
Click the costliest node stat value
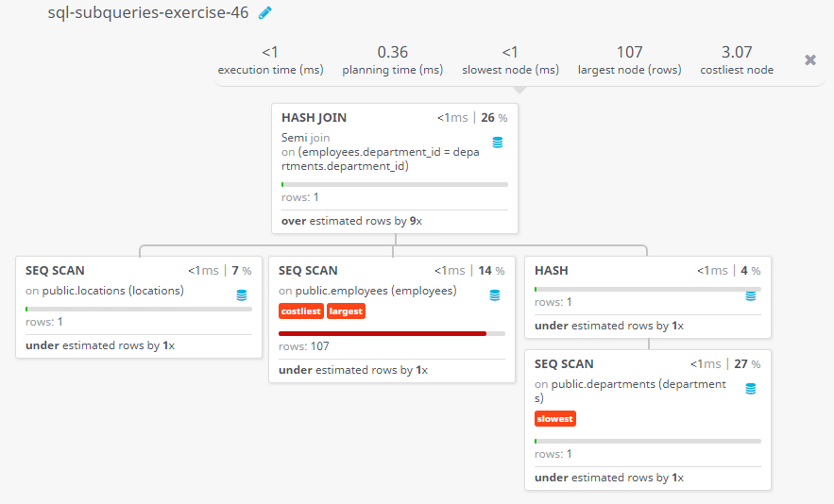coord(737,52)
